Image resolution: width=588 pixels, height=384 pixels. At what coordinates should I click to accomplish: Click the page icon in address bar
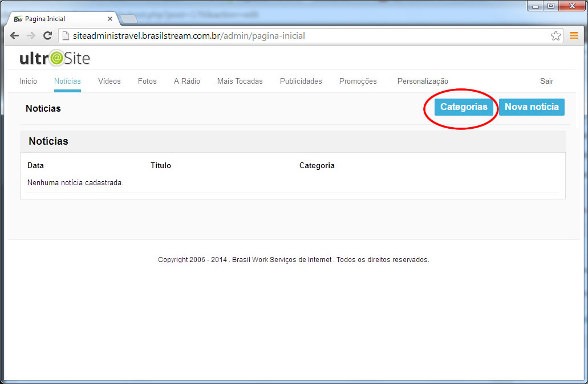66,35
